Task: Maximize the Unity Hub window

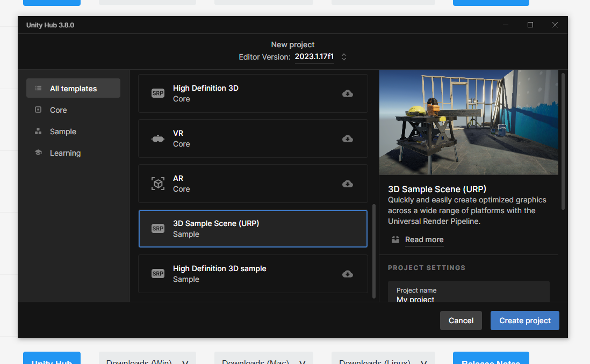Action: tap(530, 25)
